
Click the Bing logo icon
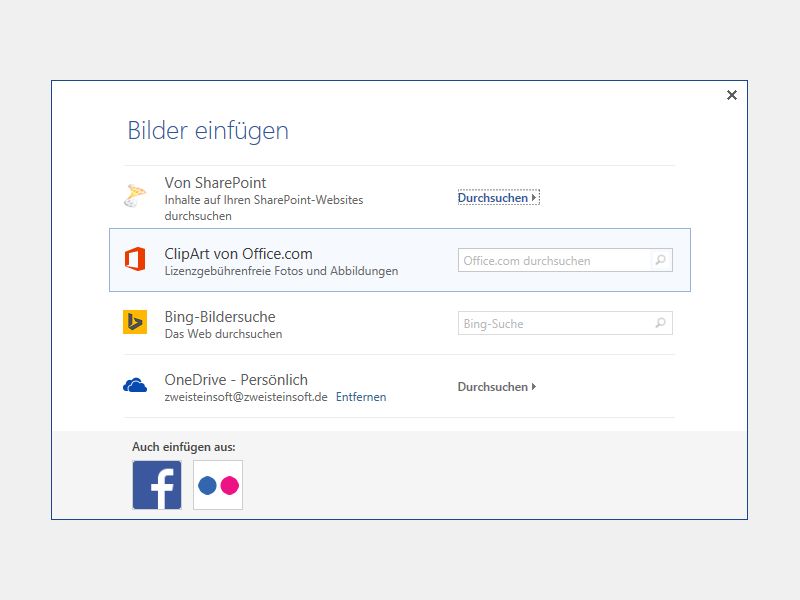click(135, 322)
